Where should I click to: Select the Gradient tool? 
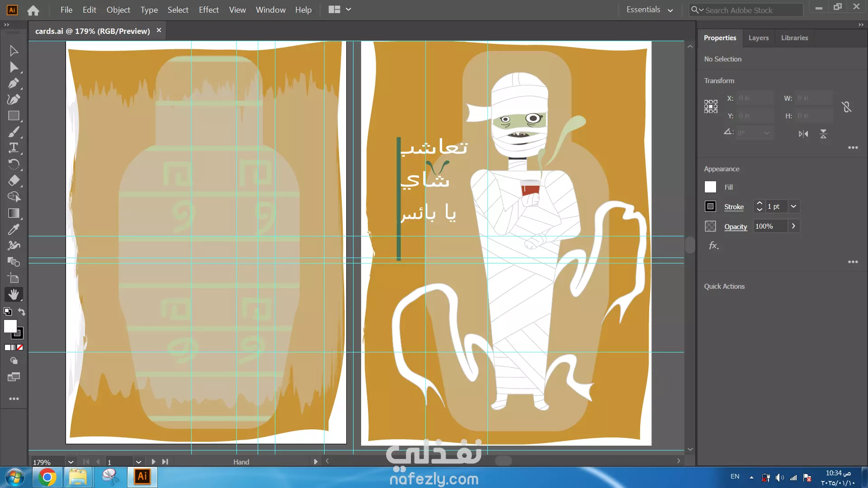(14, 213)
